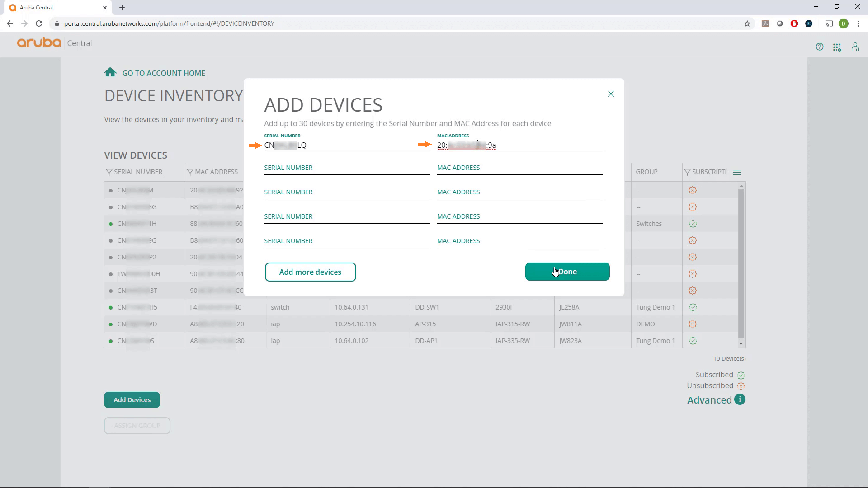The image size is (868, 488).
Task: Open Chrome's three-dot menu
Action: pos(859,23)
